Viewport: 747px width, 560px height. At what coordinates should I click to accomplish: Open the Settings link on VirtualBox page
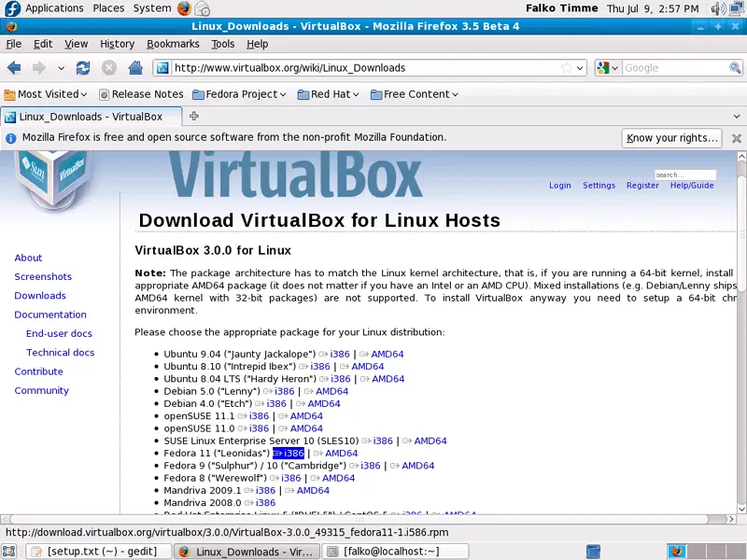(x=599, y=185)
